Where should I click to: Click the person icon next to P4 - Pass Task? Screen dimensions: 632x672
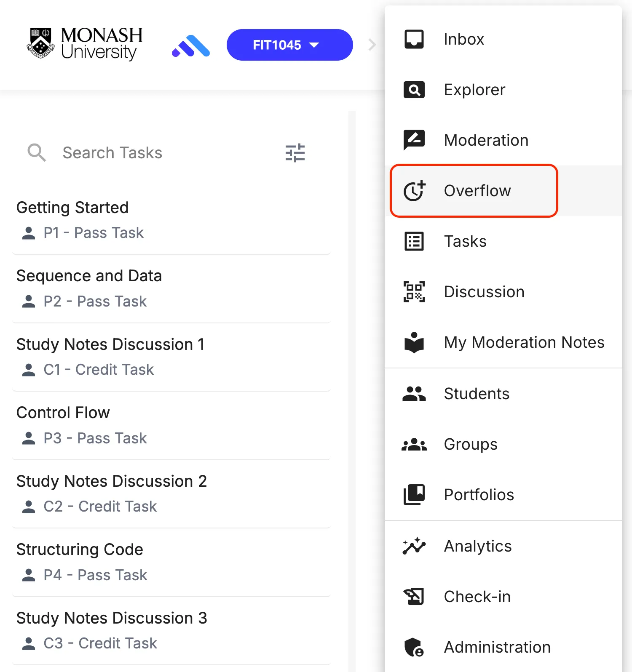click(x=28, y=575)
